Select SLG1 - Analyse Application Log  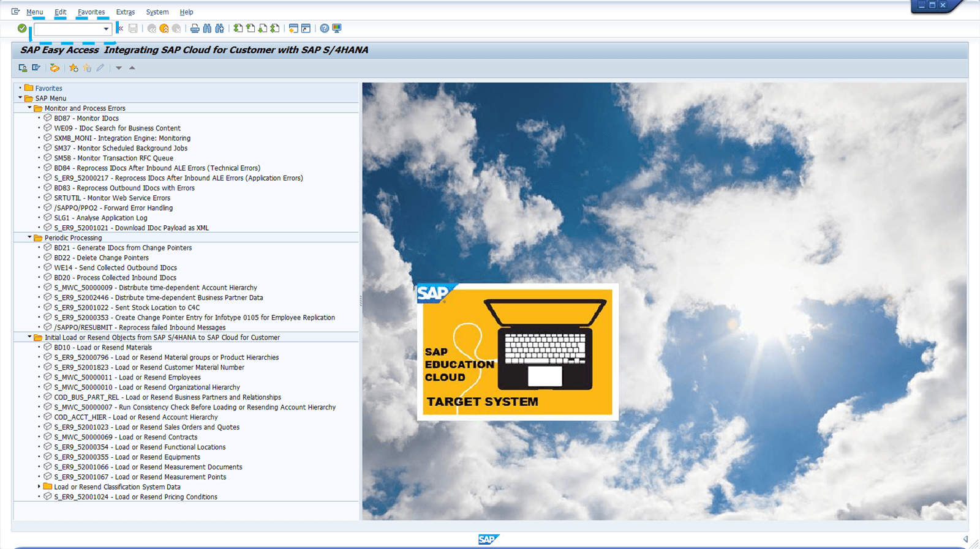point(100,218)
